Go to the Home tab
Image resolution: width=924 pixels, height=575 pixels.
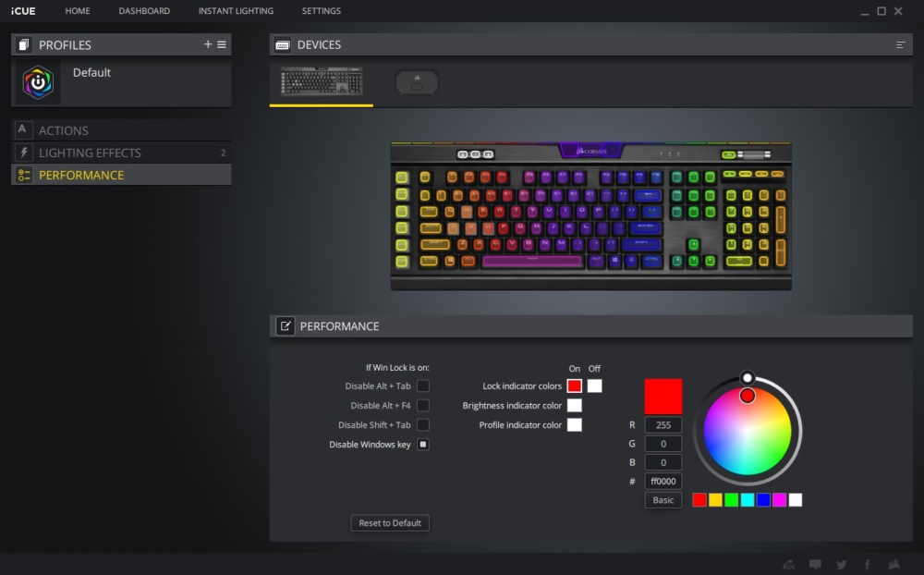coord(78,10)
